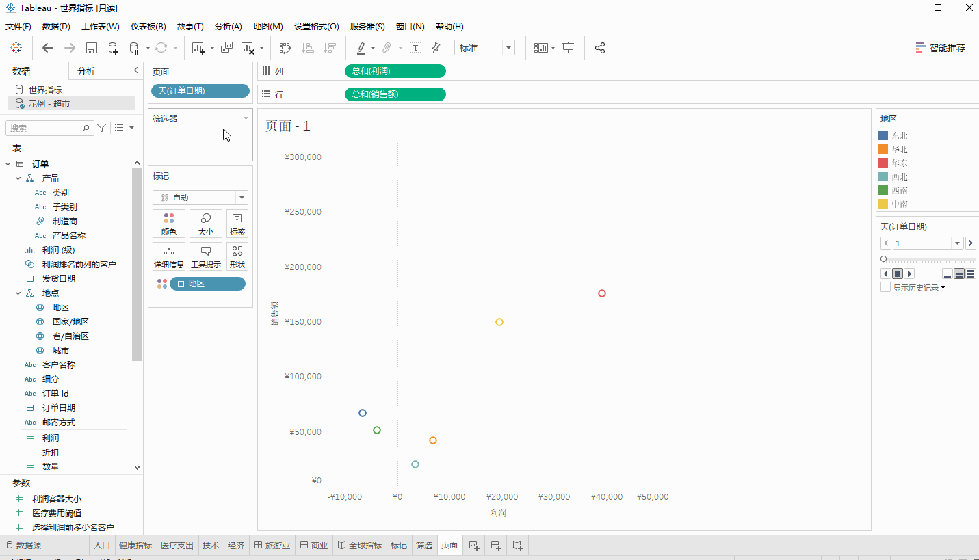Click the pause auto updates icon

(x=134, y=48)
